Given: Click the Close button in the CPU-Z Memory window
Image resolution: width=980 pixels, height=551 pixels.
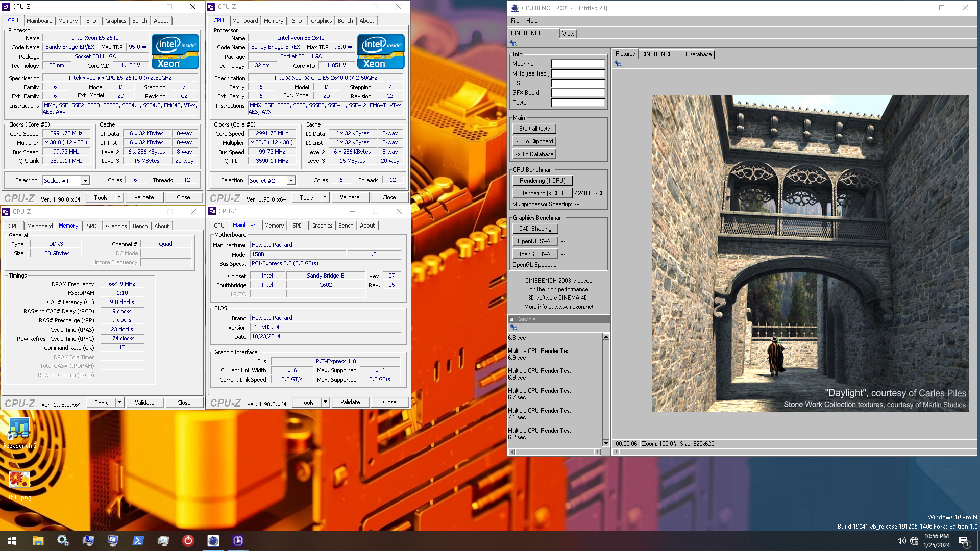Looking at the screenshot, I should point(184,403).
